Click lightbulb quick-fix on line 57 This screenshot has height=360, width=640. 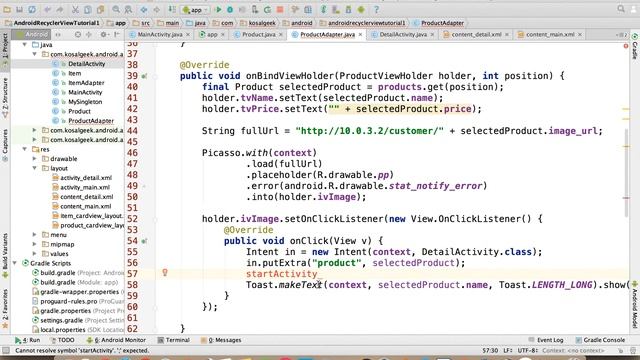click(x=165, y=272)
